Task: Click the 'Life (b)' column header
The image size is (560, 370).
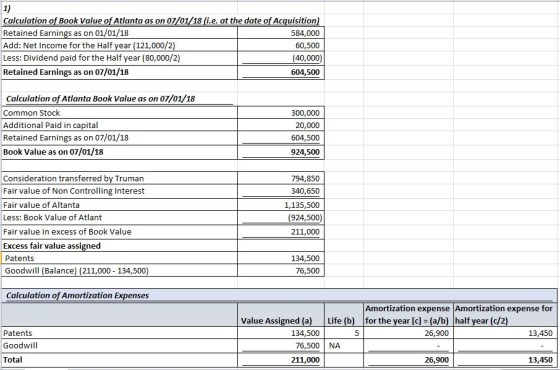Action: pyautogui.click(x=344, y=315)
